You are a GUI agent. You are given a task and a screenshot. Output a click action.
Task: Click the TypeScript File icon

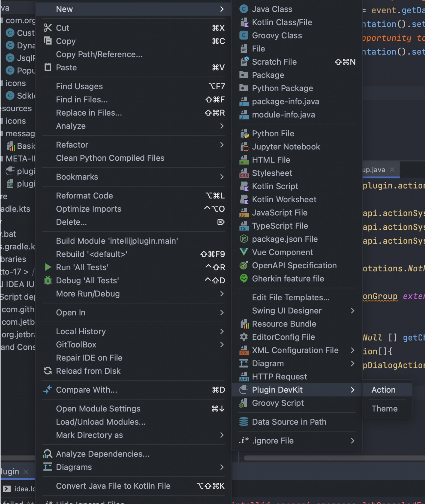click(244, 226)
